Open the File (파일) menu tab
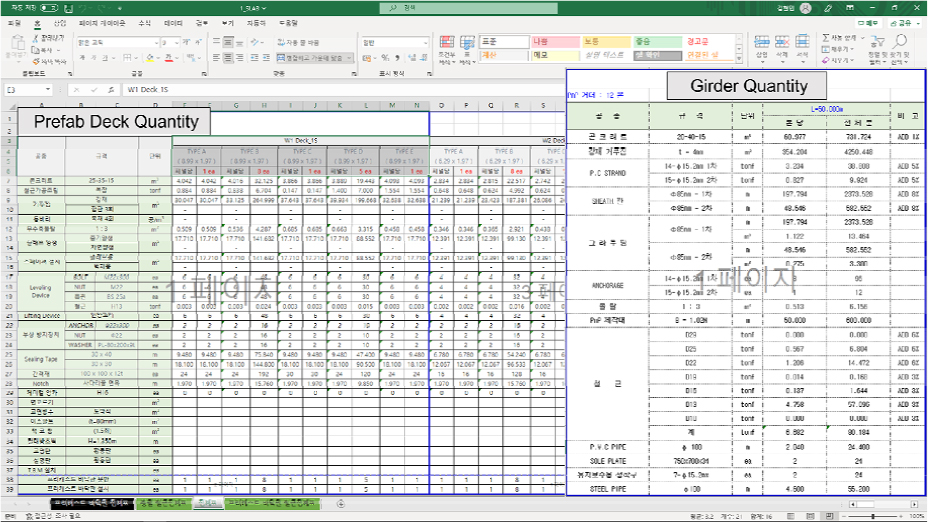928x522 pixels. [14, 23]
